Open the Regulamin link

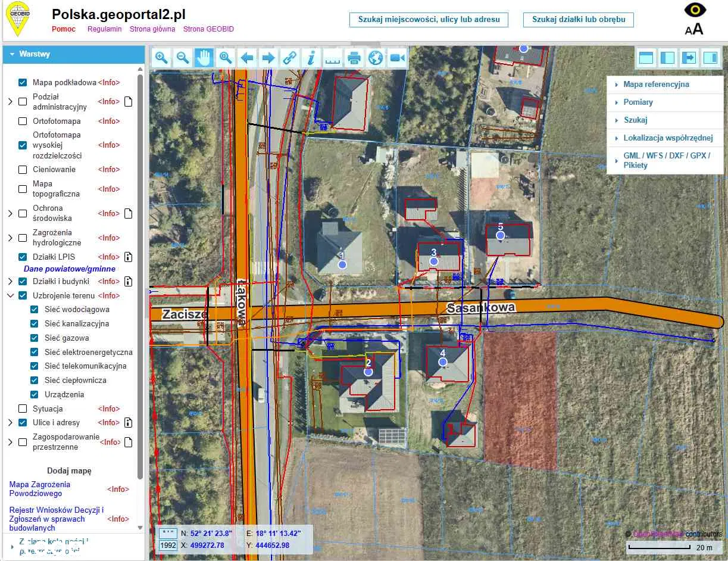pos(105,29)
